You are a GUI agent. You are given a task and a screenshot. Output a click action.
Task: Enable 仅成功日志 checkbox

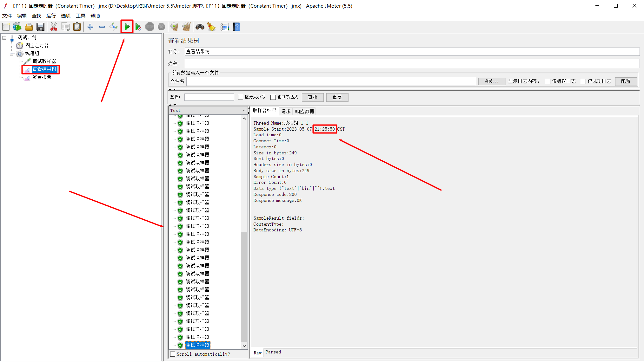pos(583,81)
